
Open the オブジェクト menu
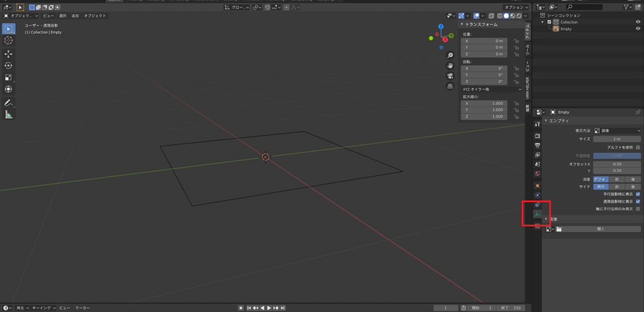94,16
